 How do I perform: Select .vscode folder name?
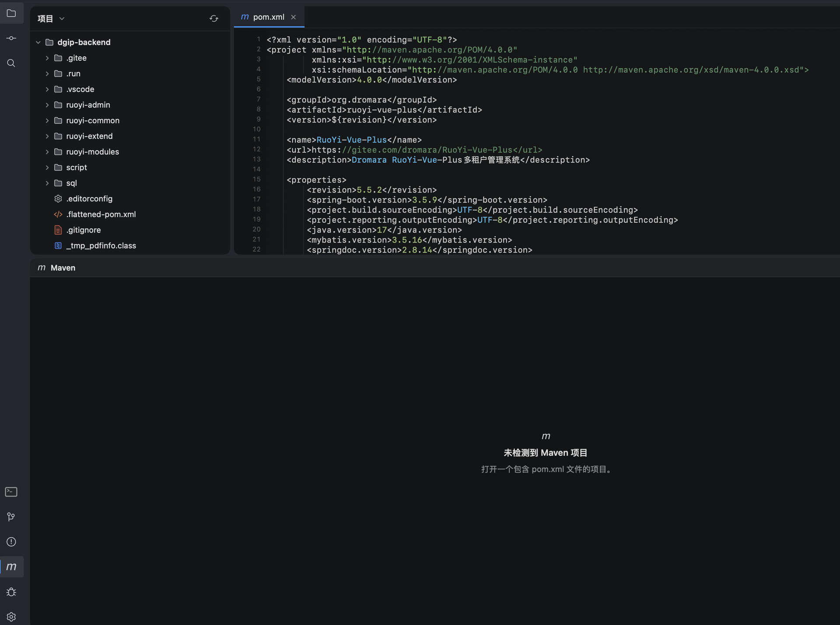(80, 89)
